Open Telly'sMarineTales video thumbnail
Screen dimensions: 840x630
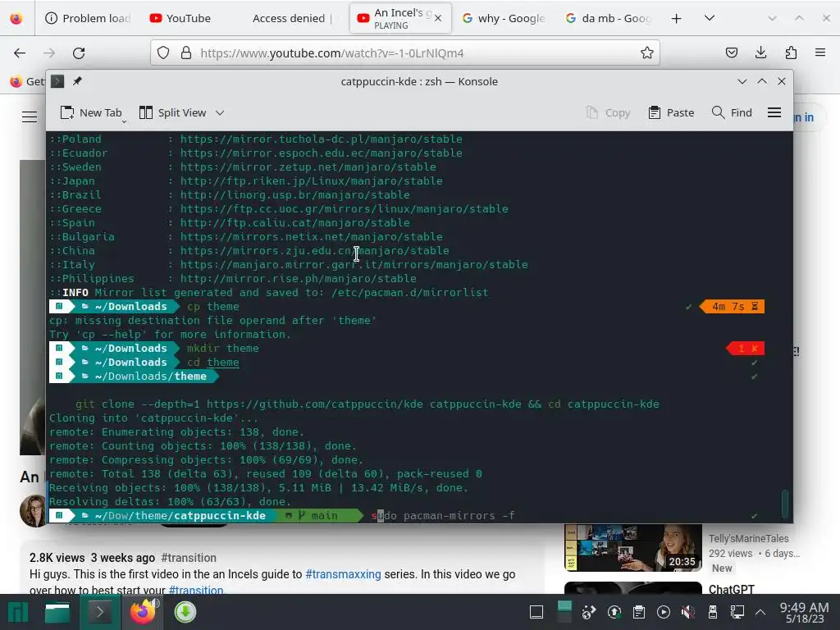[x=633, y=547]
